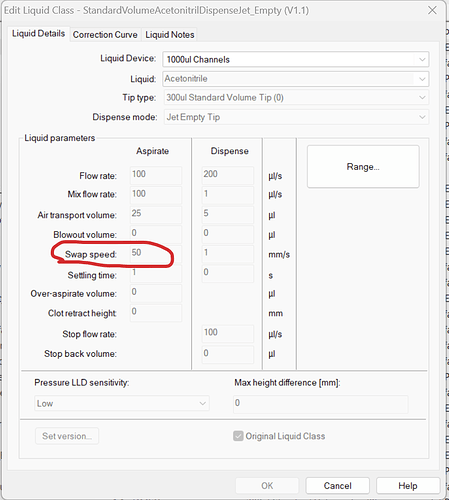Open Help for this dialog

point(408,486)
